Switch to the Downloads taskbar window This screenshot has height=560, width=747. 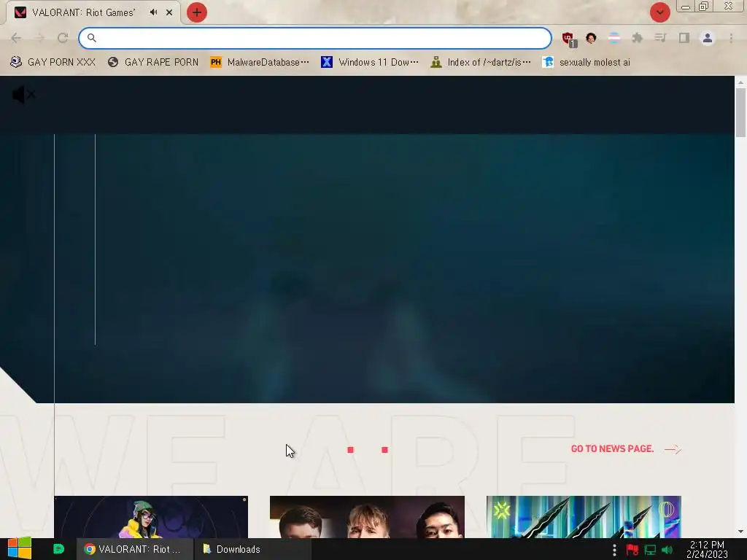252,549
